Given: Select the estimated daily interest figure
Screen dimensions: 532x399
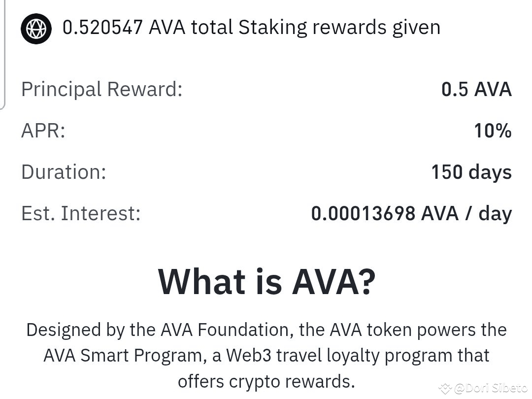Looking at the screenshot, I should point(412,213).
